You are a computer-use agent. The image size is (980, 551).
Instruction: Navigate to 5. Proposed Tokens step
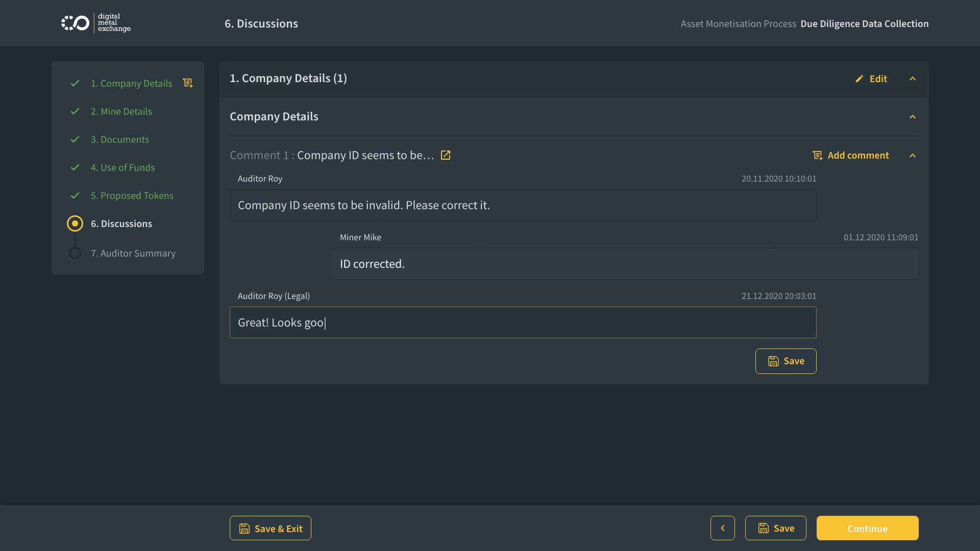[x=132, y=195]
